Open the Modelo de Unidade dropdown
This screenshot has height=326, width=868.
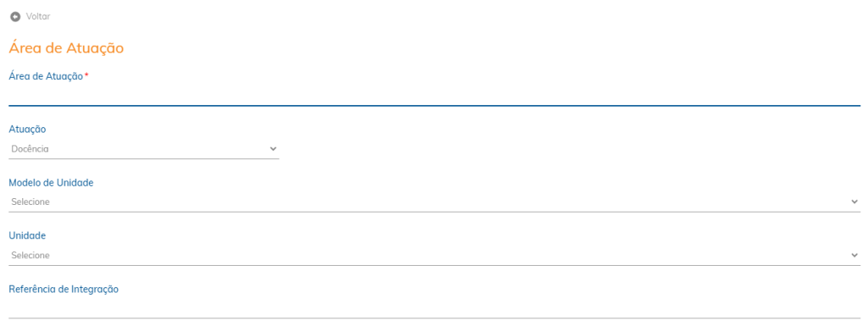(434, 202)
